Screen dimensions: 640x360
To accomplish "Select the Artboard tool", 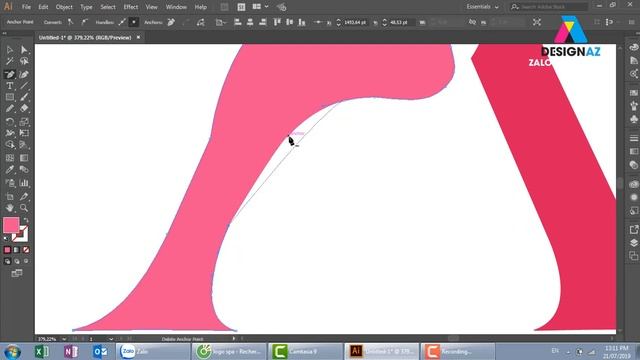I will coord(10,196).
